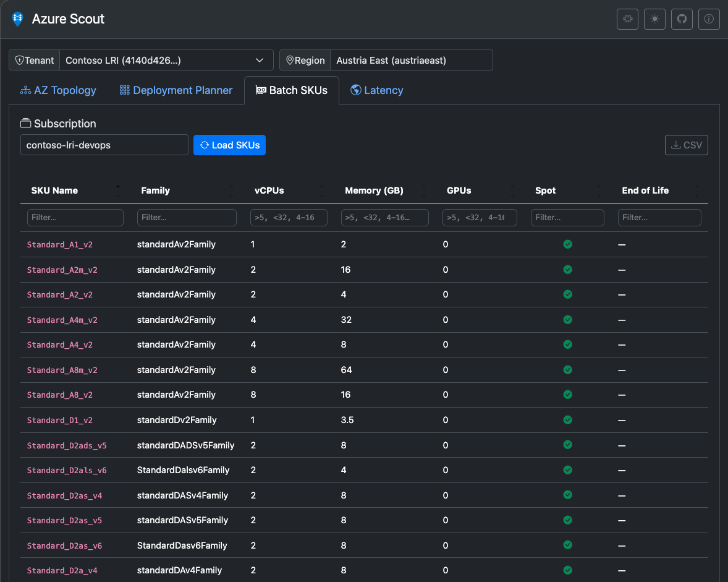Click Spot checkmark icon for Standard_A2m_v2
Image resolution: width=728 pixels, height=582 pixels.
pos(567,270)
